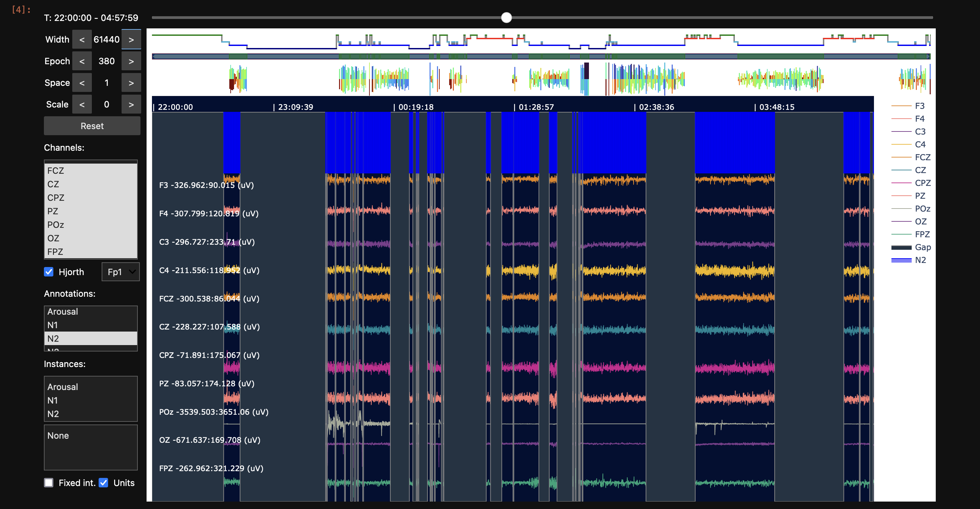Click Width increase arrow button
Image resolution: width=980 pixels, height=509 pixels.
click(131, 40)
